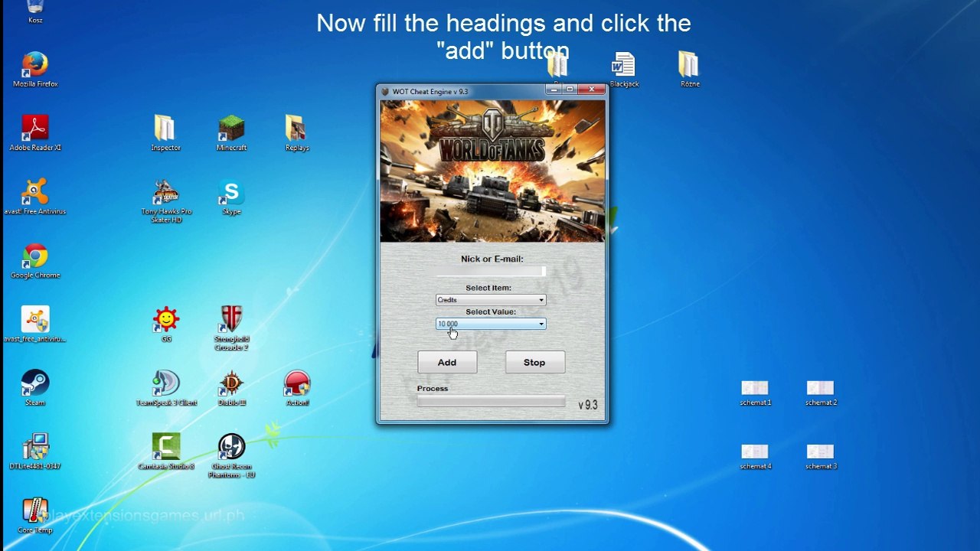980x551 pixels.
Task: Launch Mozilla Firefox from the desktop
Action: [x=35, y=68]
